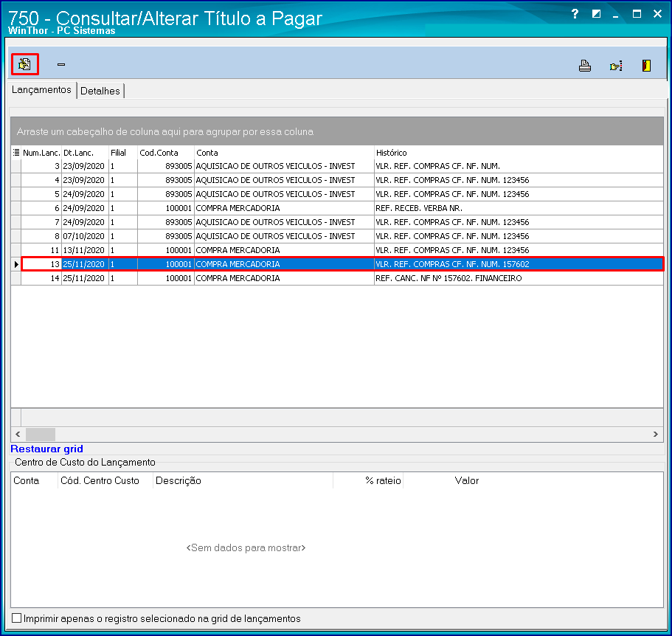This screenshot has height=636, width=672.
Task: Select entry number 5 in Num.Lanc. column
Action: [x=41, y=194]
